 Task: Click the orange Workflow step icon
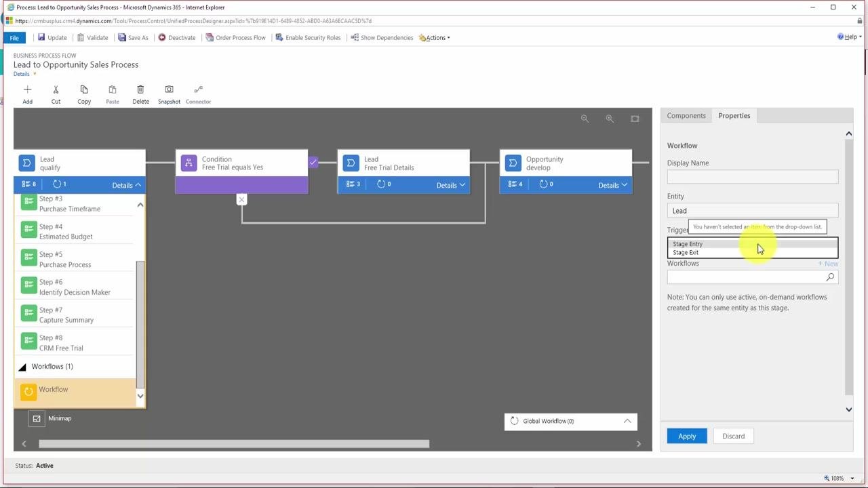pyautogui.click(x=28, y=391)
